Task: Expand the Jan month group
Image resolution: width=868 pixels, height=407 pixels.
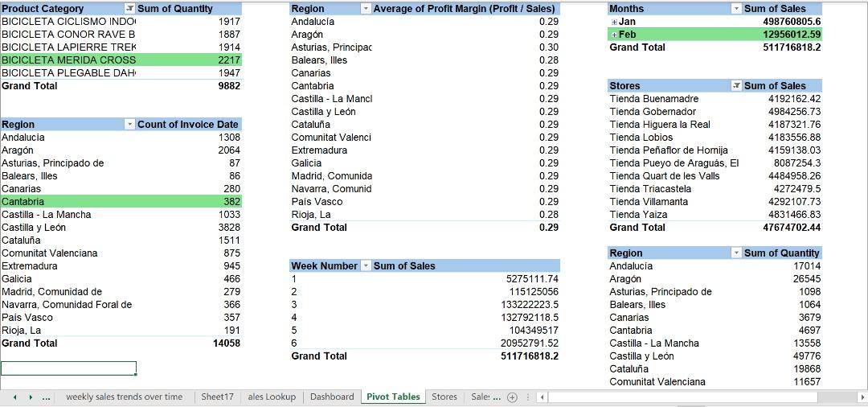Action: coord(614,22)
